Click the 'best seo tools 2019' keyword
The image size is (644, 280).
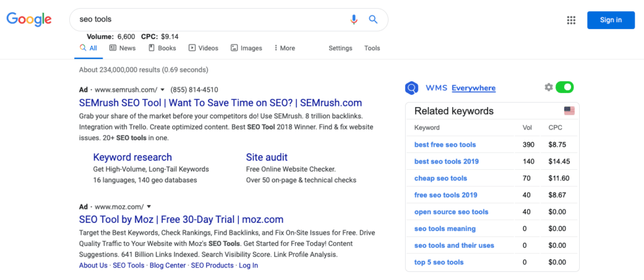tap(447, 162)
